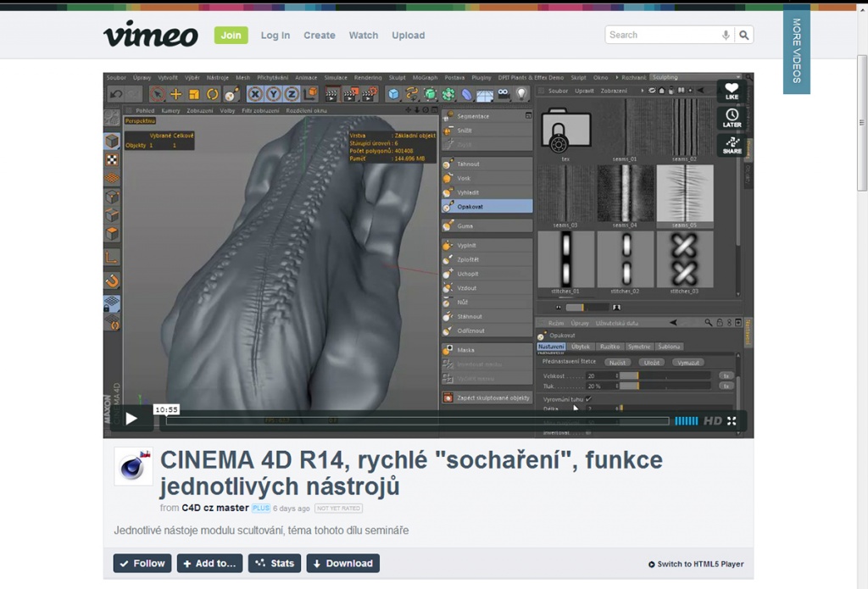Open the Create menu

[320, 35]
